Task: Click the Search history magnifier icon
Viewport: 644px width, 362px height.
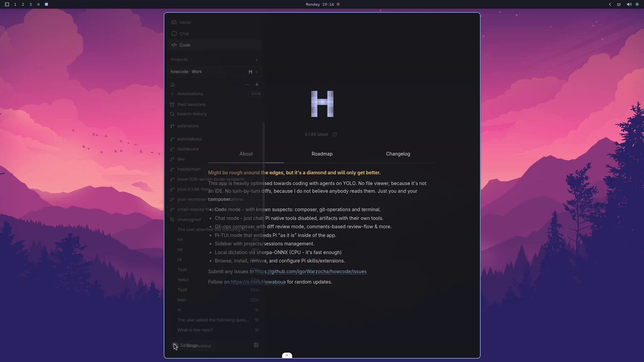Action: click(172, 114)
